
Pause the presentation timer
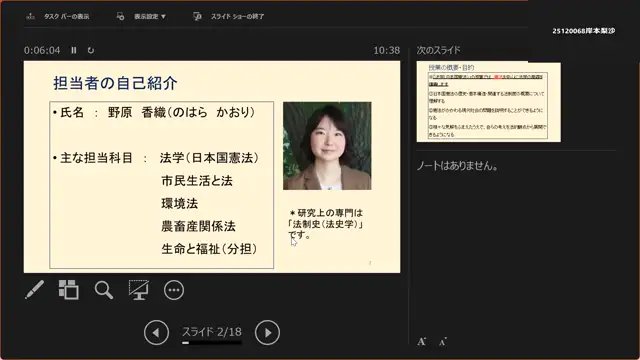[x=73, y=50]
